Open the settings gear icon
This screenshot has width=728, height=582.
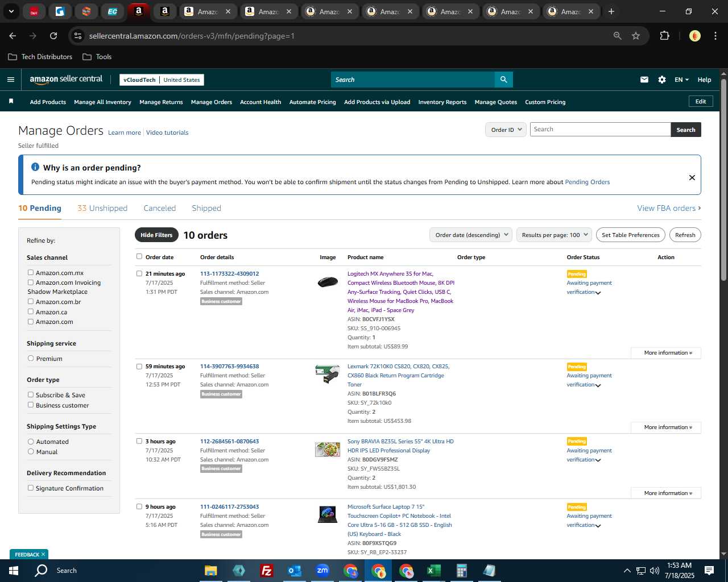click(662, 80)
